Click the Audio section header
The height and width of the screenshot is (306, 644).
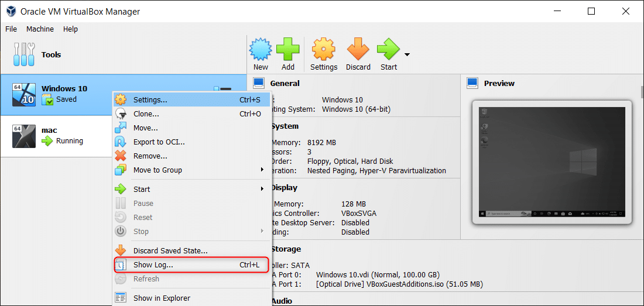point(282,301)
